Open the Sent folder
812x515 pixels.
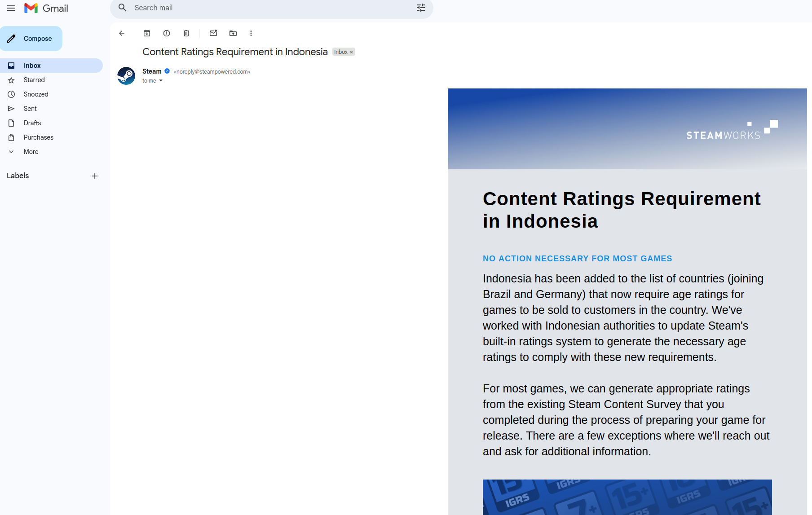(x=51, y=109)
